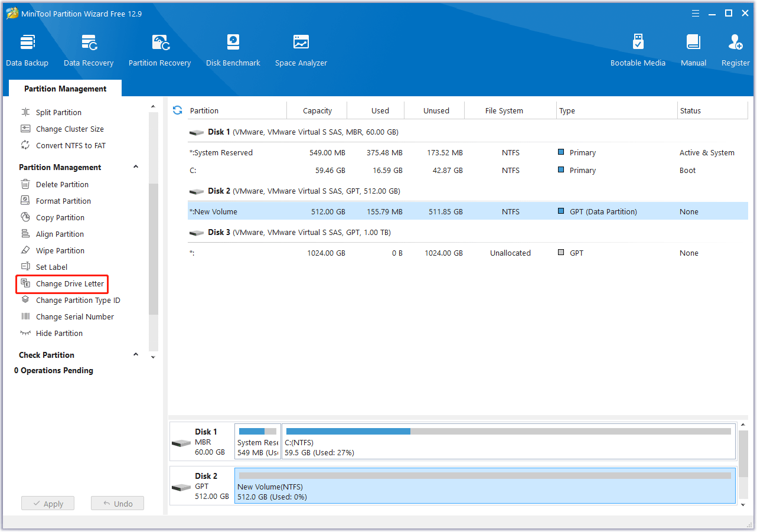757x532 pixels.
Task: Collapse the Partition Management section
Action: pos(136,167)
